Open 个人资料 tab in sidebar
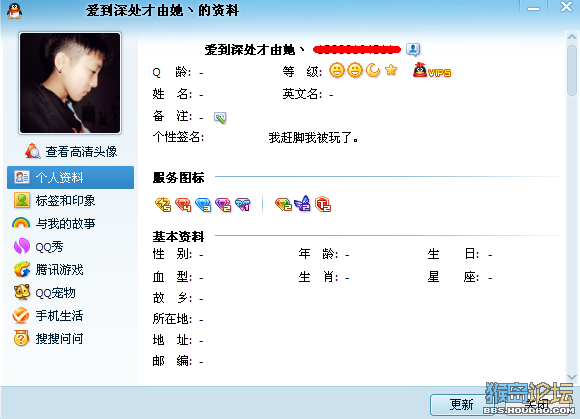 70,178
